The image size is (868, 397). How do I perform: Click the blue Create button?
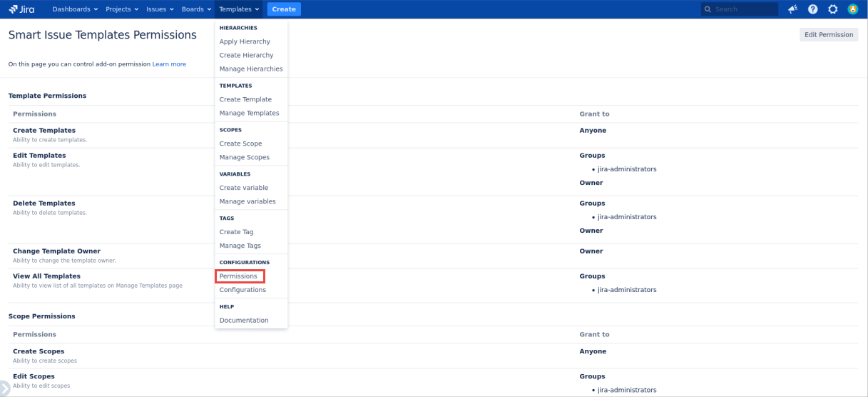[x=284, y=9]
